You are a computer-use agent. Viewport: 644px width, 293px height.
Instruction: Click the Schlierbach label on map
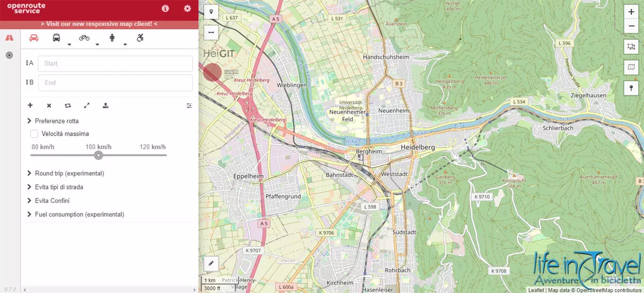558,128
